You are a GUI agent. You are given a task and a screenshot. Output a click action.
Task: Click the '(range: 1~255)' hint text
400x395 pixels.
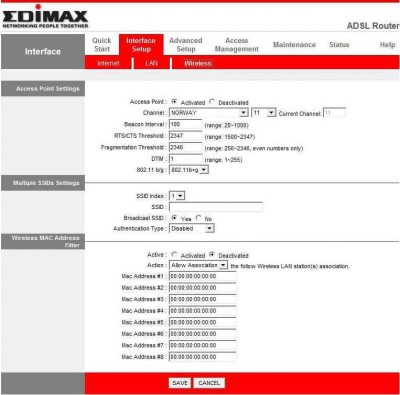[223, 160]
